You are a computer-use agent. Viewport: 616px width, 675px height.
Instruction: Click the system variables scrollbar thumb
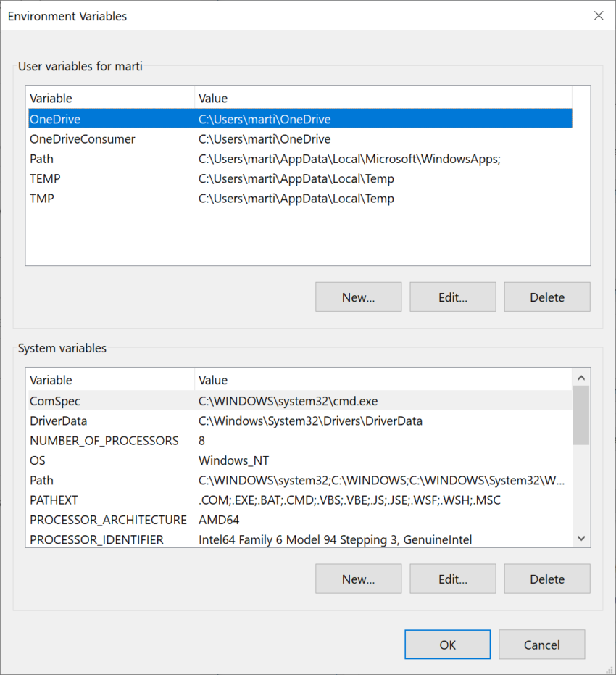pyautogui.click(x=580, y=415)
